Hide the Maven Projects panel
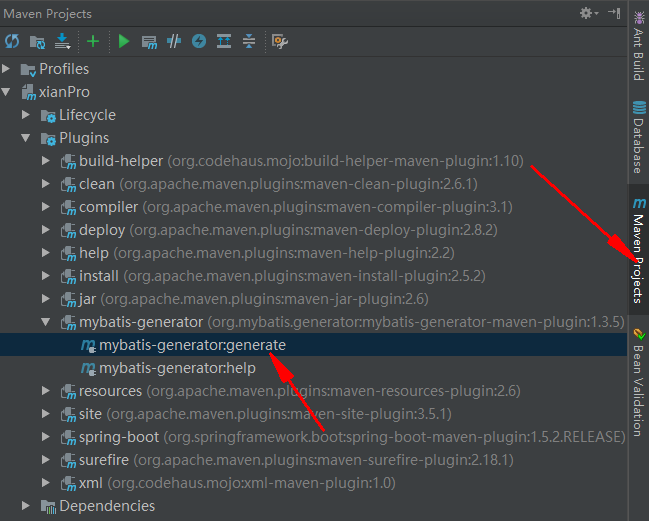The width and height of the screenshot is (649, 521). click(x=614, y=13)
